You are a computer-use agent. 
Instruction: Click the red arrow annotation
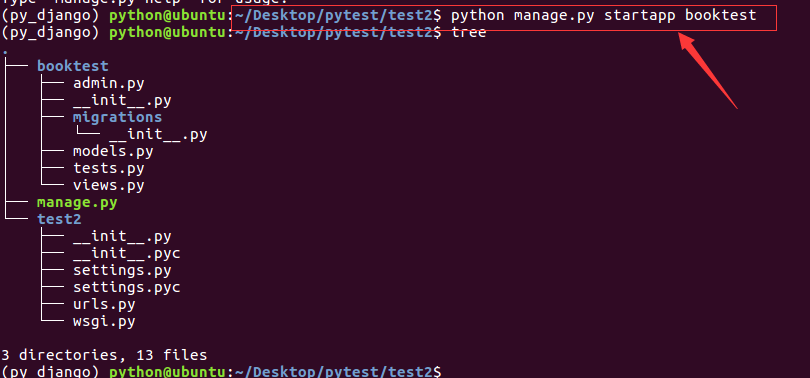tap(708, 70)
